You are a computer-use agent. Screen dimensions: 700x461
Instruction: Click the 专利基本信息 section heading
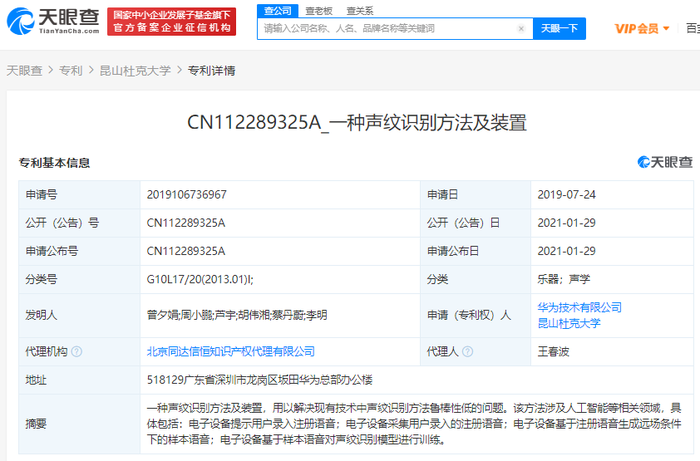[54, 163]
